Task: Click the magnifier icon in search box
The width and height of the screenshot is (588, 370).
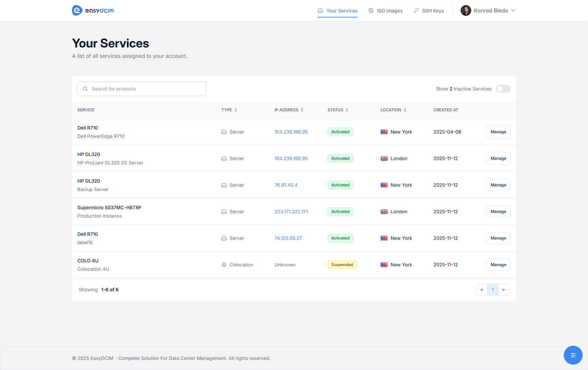Action: tap(85, 89)
